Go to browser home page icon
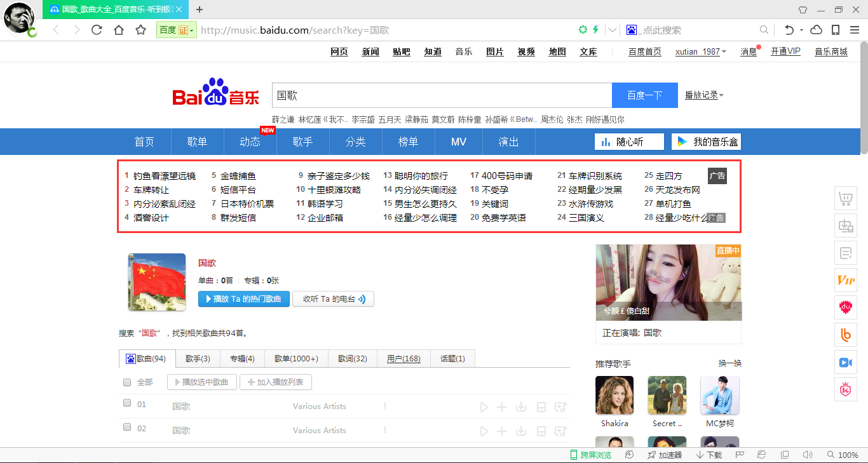The height and width of the screenshot is (463, 868). [x=119, y=30]
